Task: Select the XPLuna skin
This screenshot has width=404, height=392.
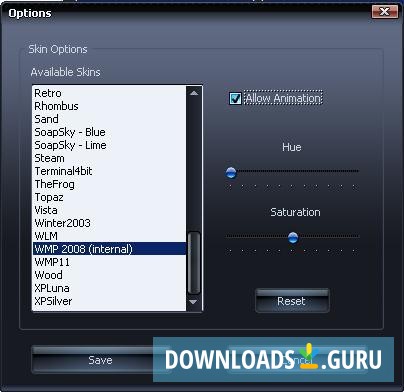Action: click(109, 288)
